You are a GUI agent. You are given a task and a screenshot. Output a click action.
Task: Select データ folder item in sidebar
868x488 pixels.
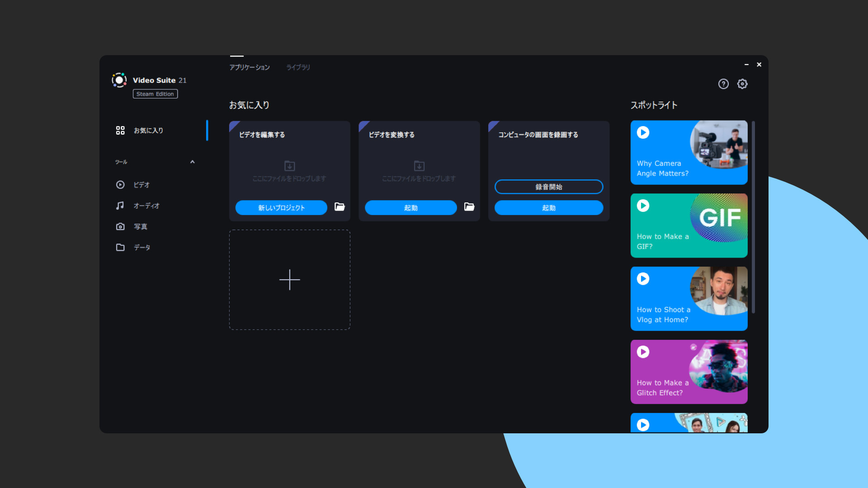click(x=142, y=247)
